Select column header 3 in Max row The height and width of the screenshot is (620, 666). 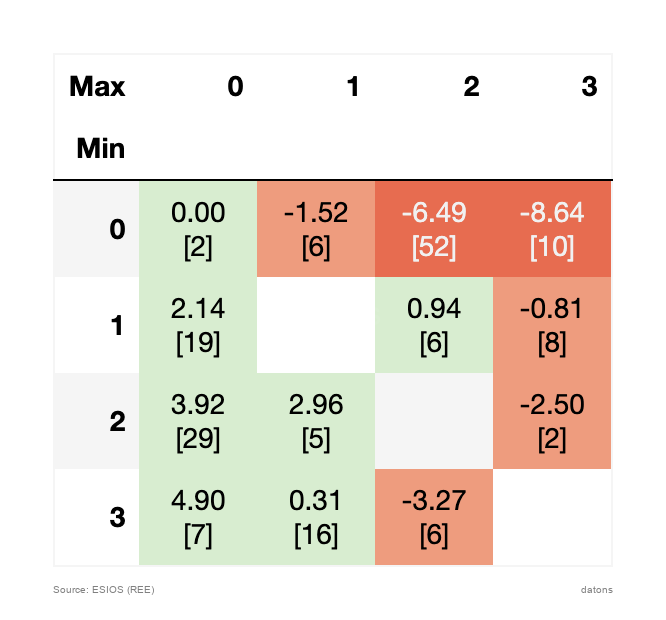click(589, 86)
